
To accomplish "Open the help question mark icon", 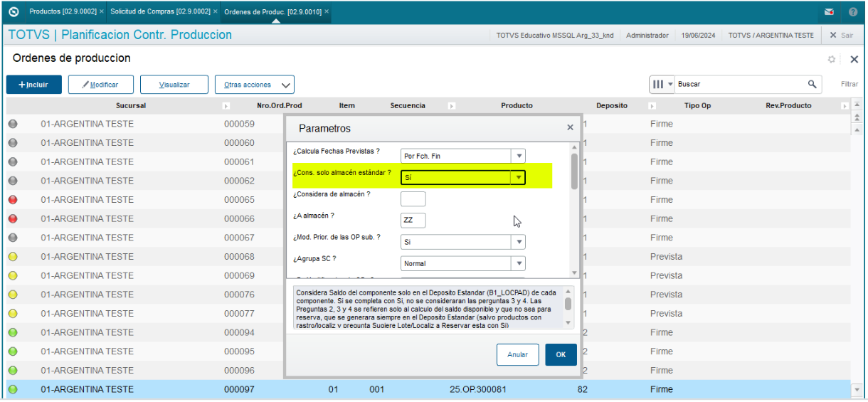I will point(853,12).
